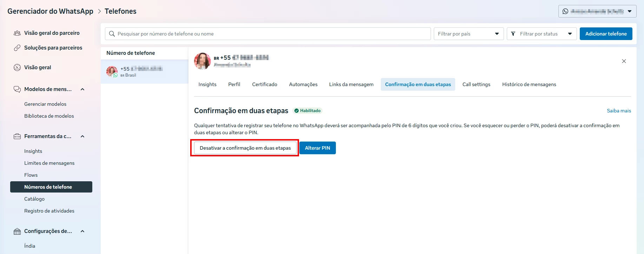This screenshot has height=254, width=644.
Task: Click the Gerenciador do WhatsApp breadcrumb
Action: pyautogui.click(x=51, y=11)
